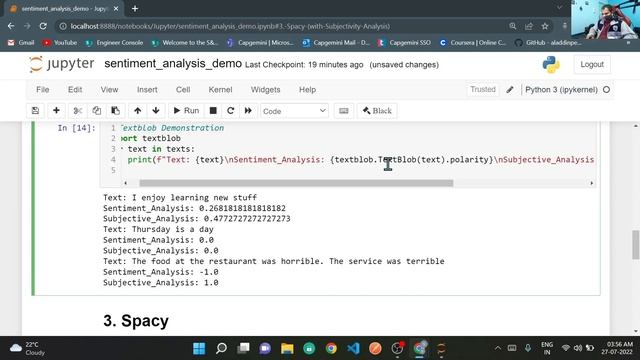Click the pencil edit mode icon

point(510,90)
